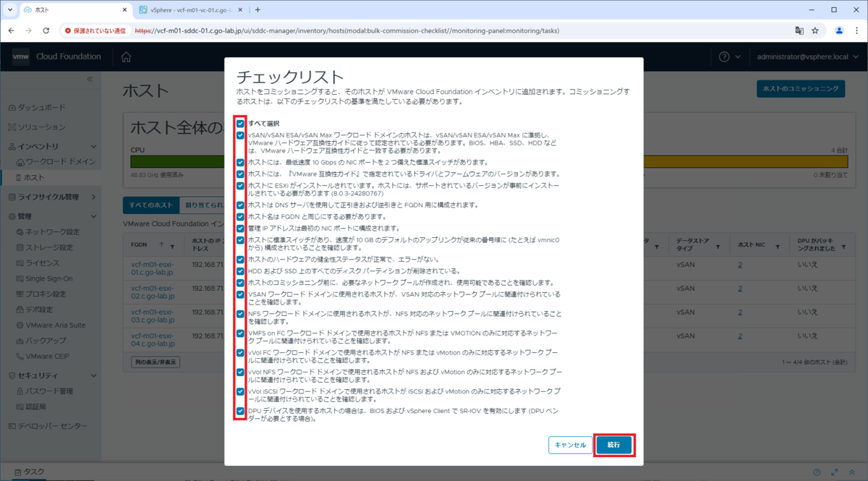The image size is (868, 481).
Task: Expand the ライフサイクル管理 section
Action: pos(94,197)
